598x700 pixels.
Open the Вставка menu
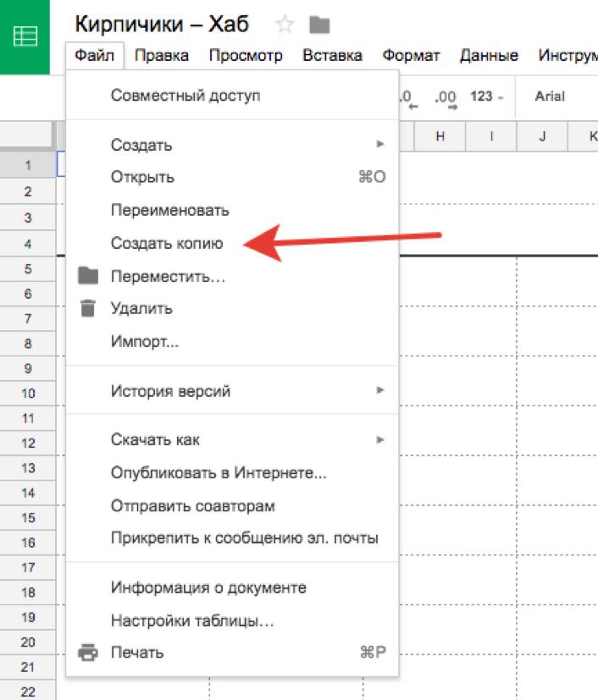tap(333, 56)
